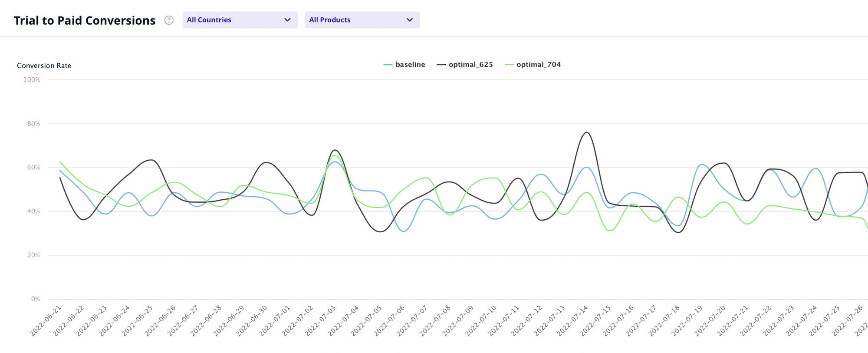868x353 pixels.
Task: Click the 2022-07-23 date label
Action: [779, 320]
